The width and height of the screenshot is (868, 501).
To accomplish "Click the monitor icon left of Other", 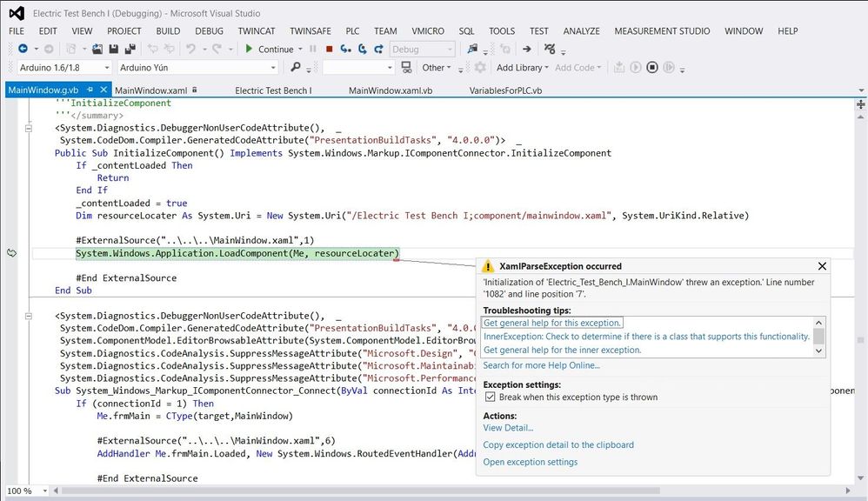I will tap(406, 67).
